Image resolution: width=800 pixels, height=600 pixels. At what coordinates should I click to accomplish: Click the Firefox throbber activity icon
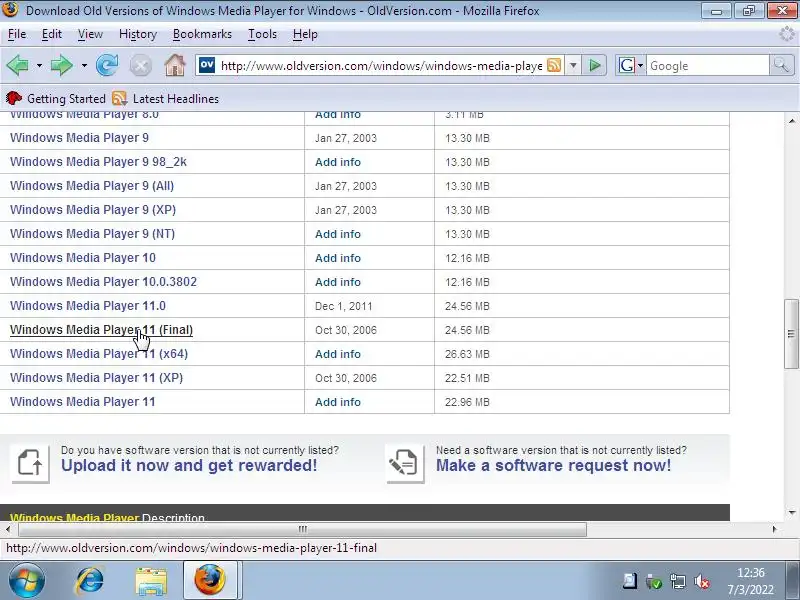pos(787,34)
